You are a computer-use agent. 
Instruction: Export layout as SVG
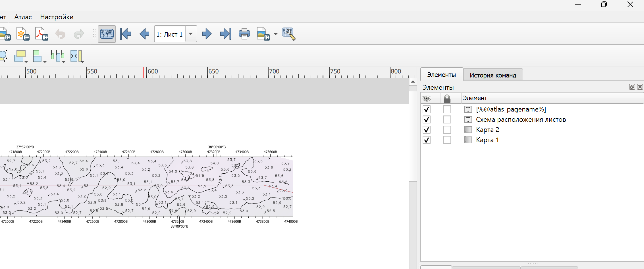(x=23, y=34)
